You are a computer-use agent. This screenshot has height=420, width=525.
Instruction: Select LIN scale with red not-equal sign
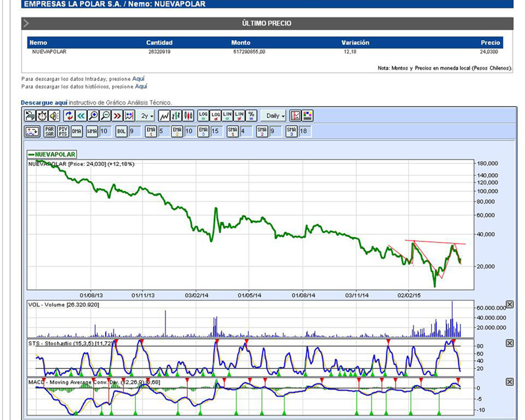click(239, 116)
